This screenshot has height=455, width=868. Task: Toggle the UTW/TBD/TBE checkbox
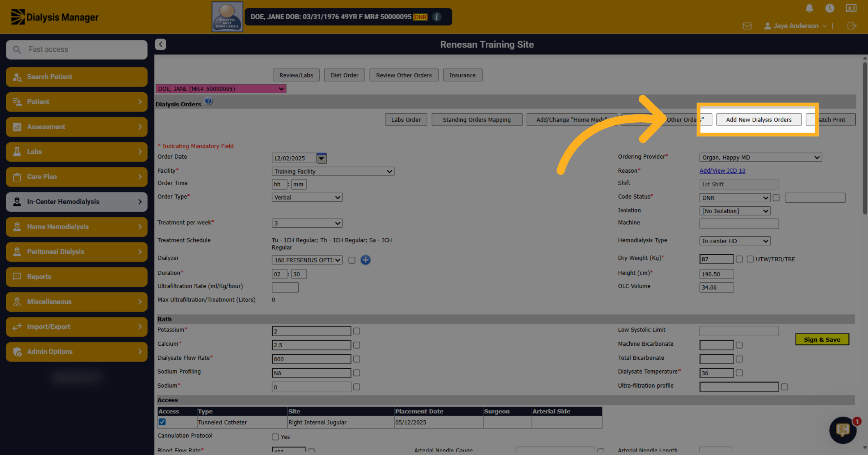point(750,259)
